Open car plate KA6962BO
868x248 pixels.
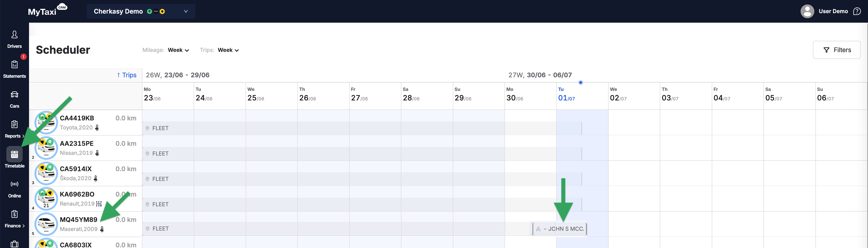coord(77,195)
